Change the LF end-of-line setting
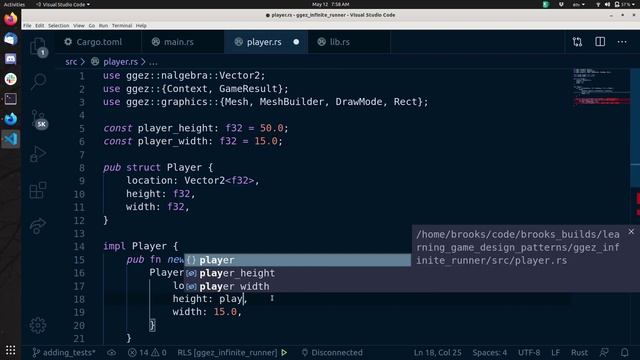Viewport: 640px width, 360px height. click(556, 353)
